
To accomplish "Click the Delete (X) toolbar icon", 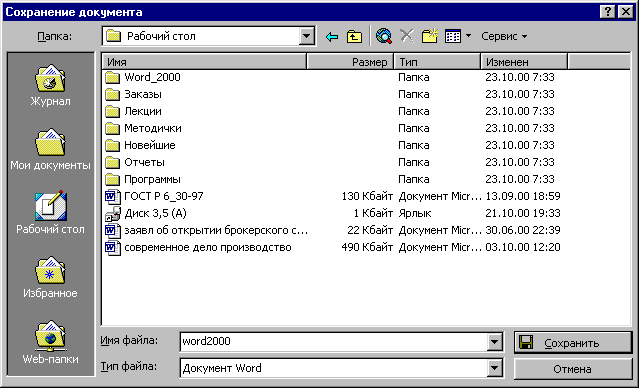I will tap(407, 36).
